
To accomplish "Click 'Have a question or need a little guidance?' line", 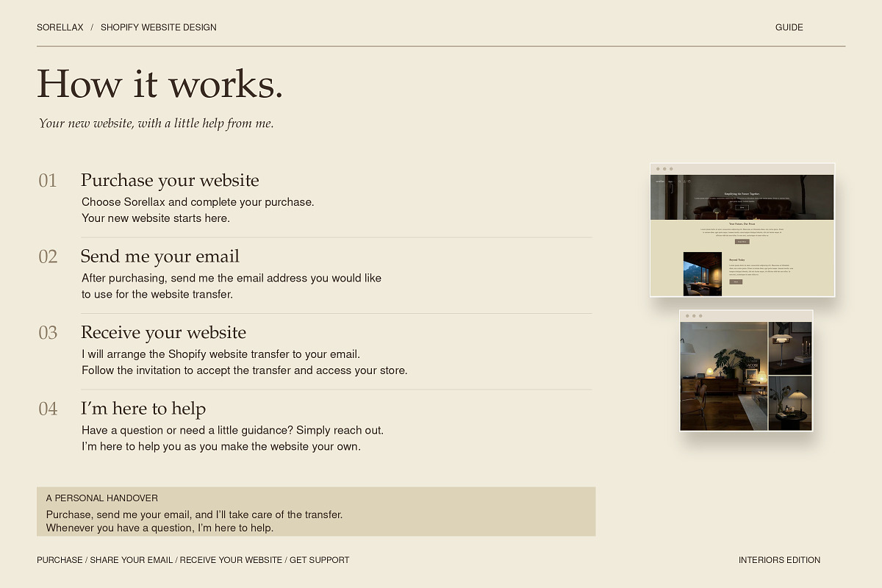I will pos(232,431).
